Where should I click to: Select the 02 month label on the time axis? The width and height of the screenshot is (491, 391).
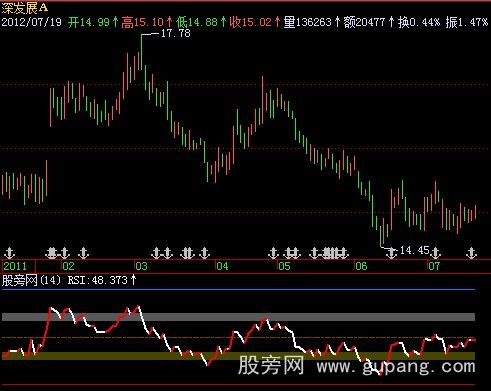[x=69, y=266]
